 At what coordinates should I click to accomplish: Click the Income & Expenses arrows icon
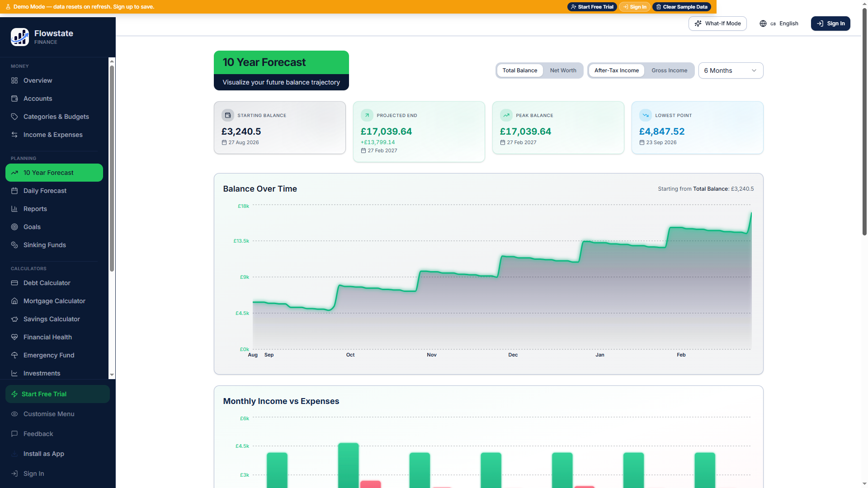point(14,135)
